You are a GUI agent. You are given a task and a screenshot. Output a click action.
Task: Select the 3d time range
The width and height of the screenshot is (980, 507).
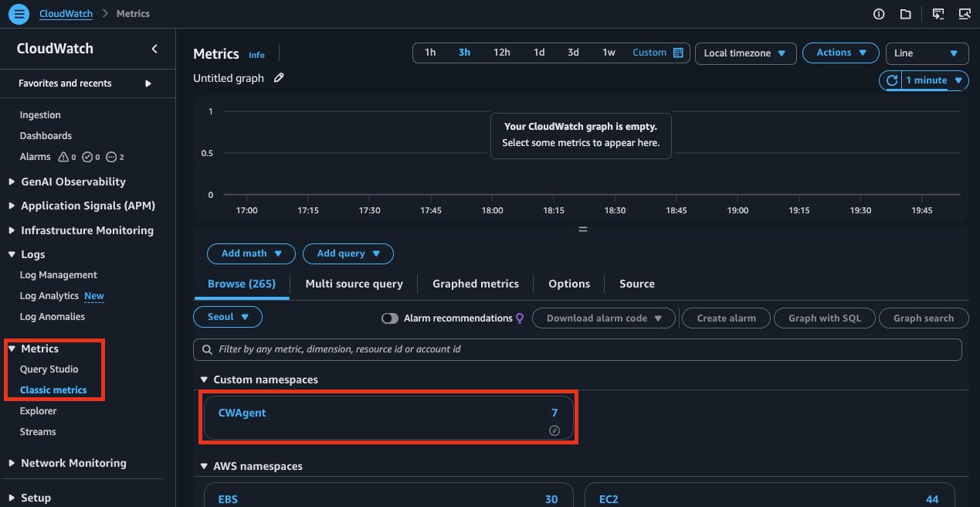pyautogui.click(x=573, y=53)
